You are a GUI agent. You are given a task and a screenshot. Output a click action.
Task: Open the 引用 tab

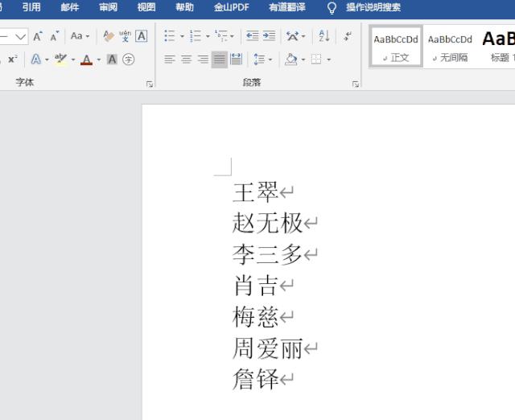pyautogui.click(x=31, y=7)
